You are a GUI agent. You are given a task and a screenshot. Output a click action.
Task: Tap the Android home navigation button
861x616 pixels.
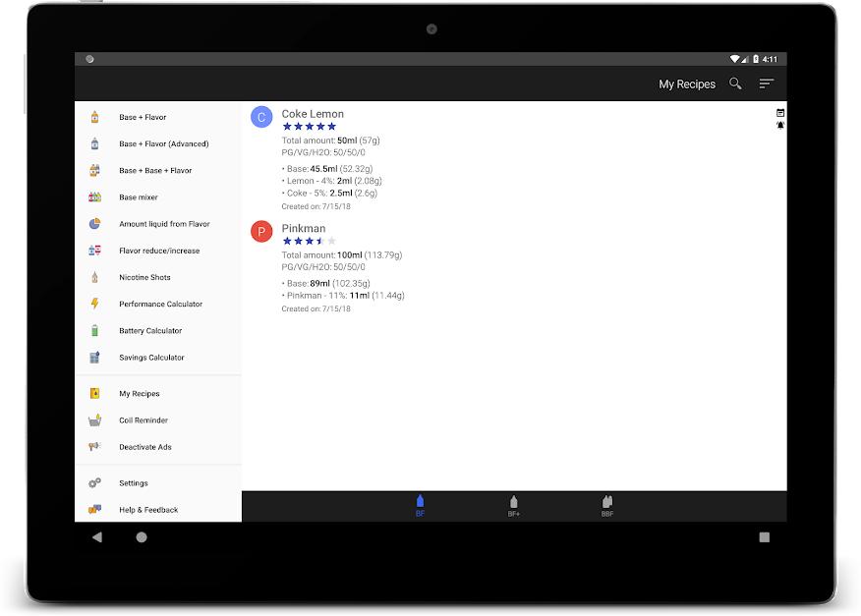tap(142, 537)
